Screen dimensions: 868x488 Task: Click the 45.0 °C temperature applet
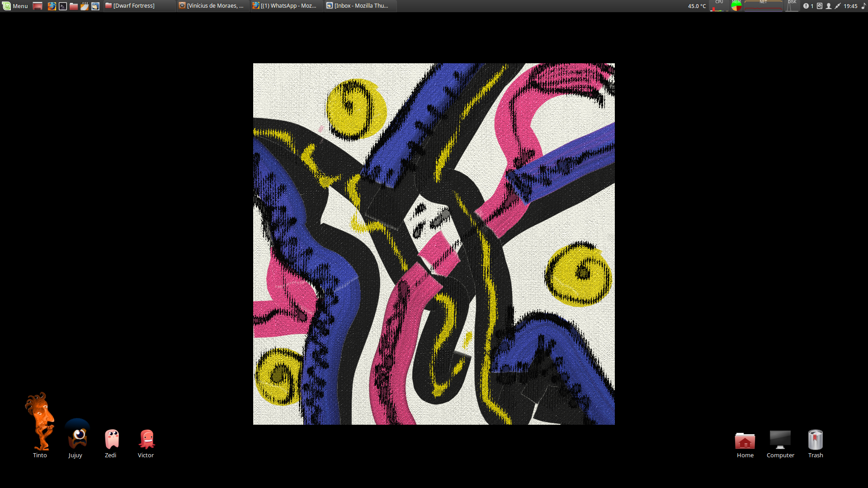[x=697, y=6]
